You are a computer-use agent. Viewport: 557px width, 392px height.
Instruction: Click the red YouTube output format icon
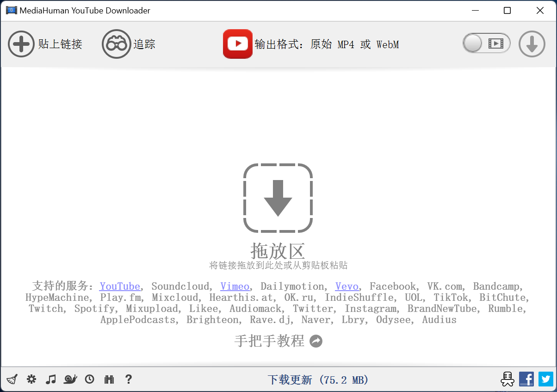coord(237,44)
